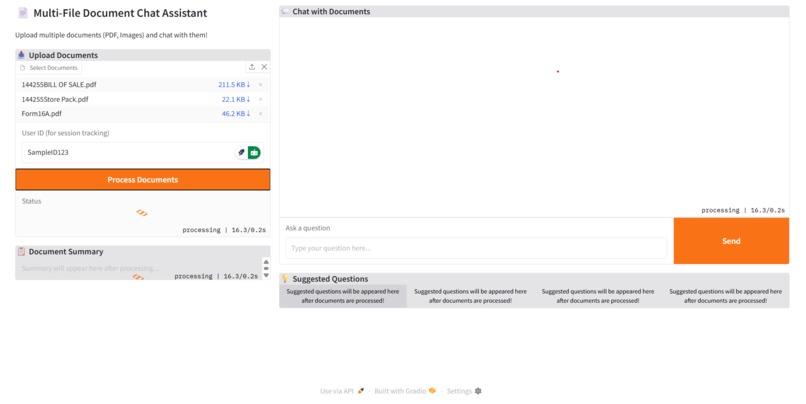Click scroll down arrow in Document Summary
The height and width of the screenshot is (404, 806).
266,276
